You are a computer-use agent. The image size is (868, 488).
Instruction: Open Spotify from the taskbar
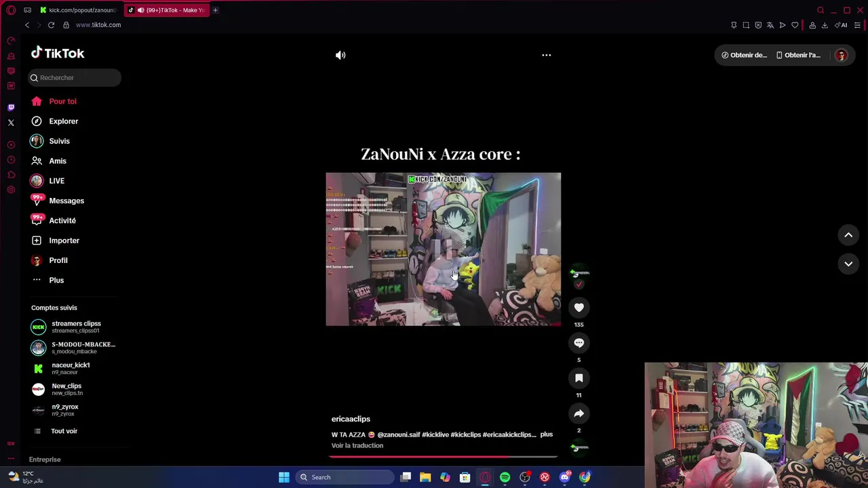[x=505, y=477]
